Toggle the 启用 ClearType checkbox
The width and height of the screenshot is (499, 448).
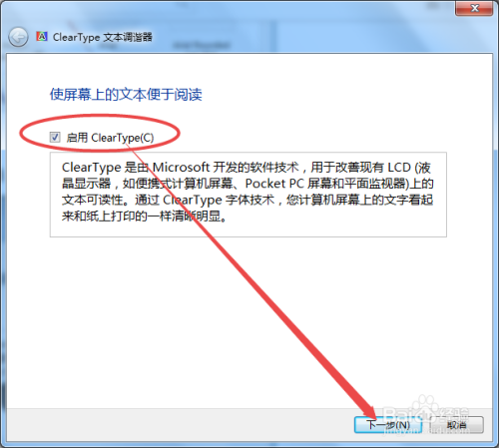pos(55,137)
